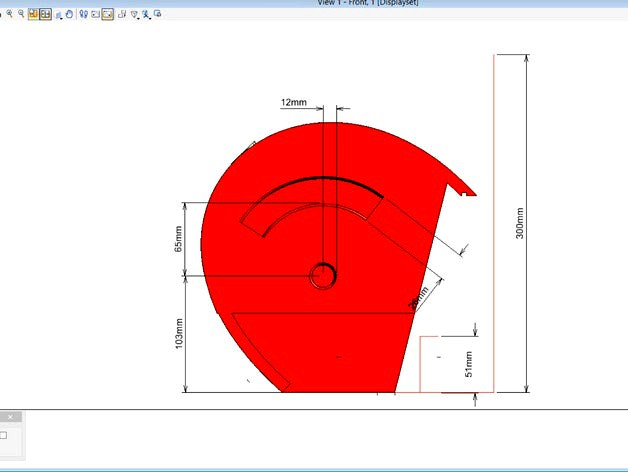
Task: Close the small bottom-left panel
Action: pyautogui.click(x=10, y=416)
